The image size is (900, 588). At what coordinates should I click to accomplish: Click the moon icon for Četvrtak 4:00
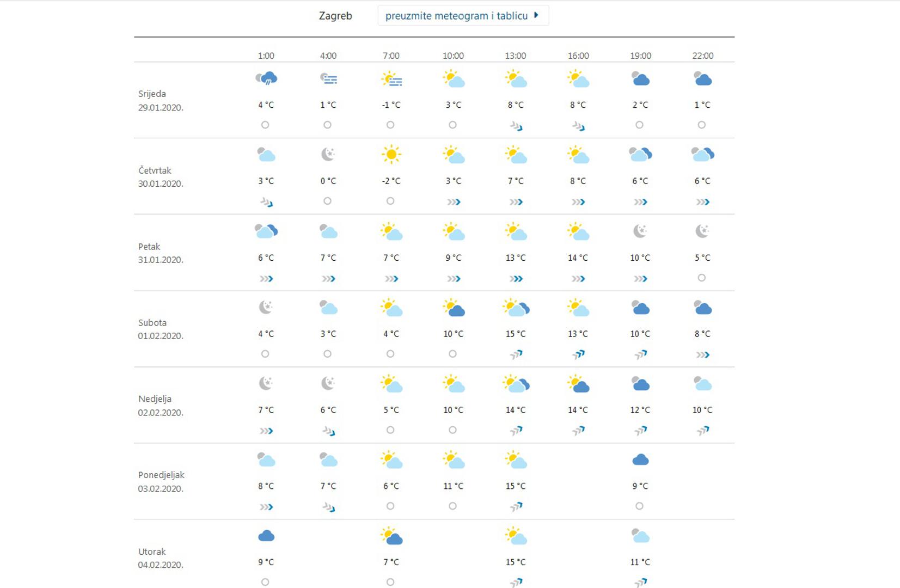click(x=328, y=155)
